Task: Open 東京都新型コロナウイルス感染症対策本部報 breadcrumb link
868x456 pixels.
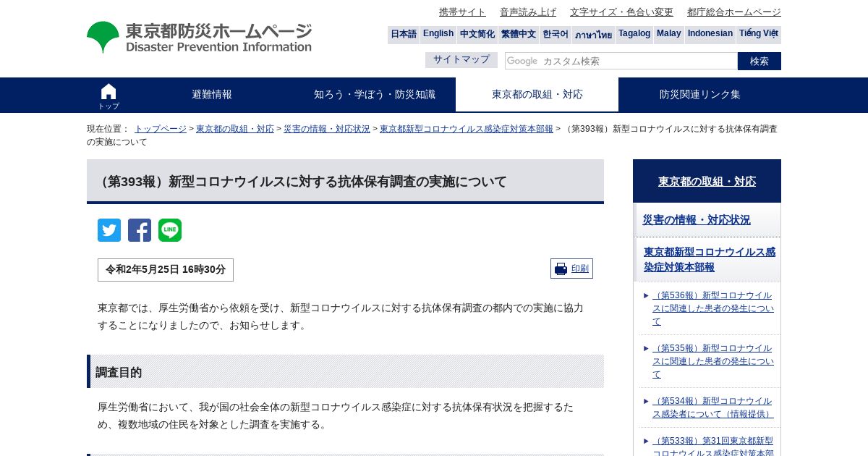Action: [x=467, y=129]
